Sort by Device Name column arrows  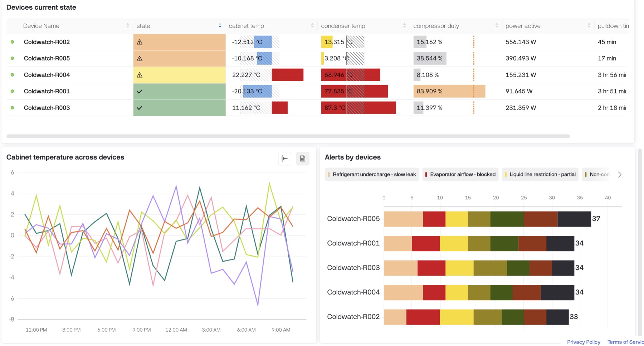tap(128, 26)
